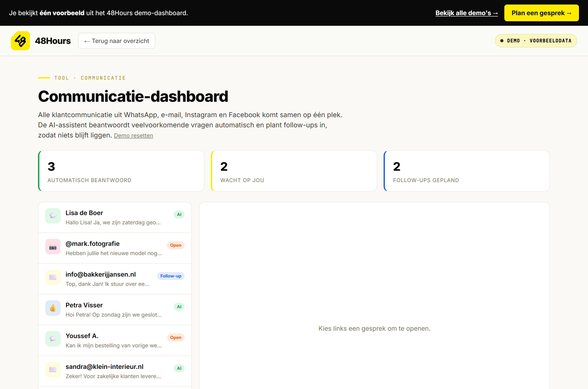Click the preview 'Hoi Petra! Op zondag zijn we geslot...'
588x389 pixels.
(113, 315)
